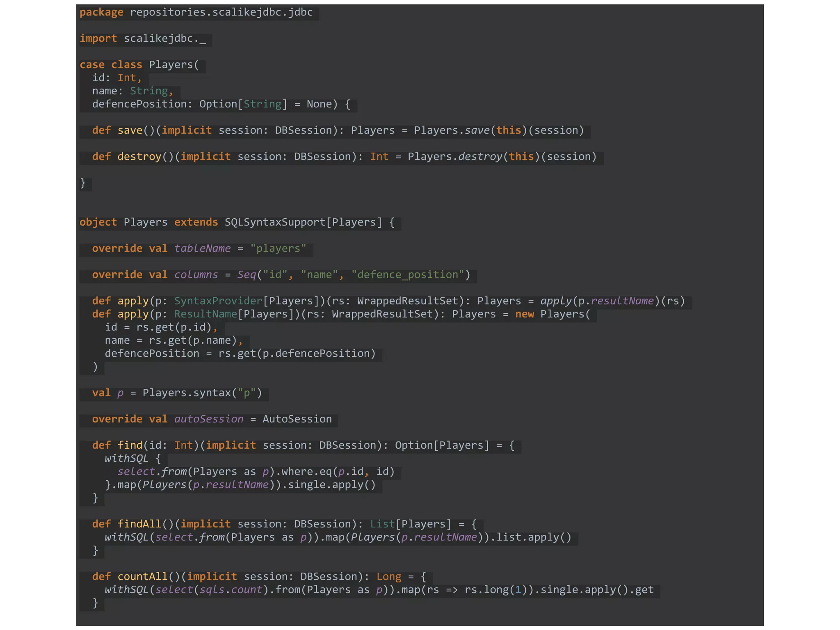The height and width of the screenshot is (630, 840).
Task: Click the package keyword on the first line
Action: pyautogui.click(x=101, y=12)
